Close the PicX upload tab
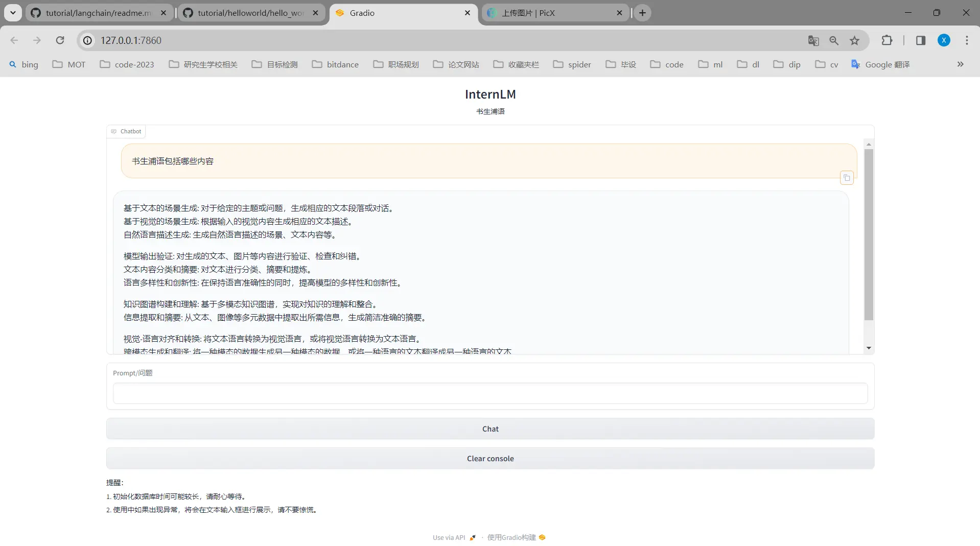The width and height of the screenshot is (980, 546). [620, 13]
